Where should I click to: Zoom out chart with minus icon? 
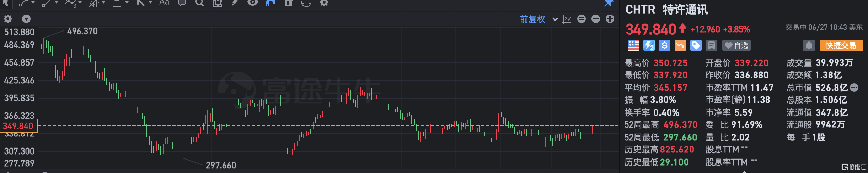(x=596, y=19)
